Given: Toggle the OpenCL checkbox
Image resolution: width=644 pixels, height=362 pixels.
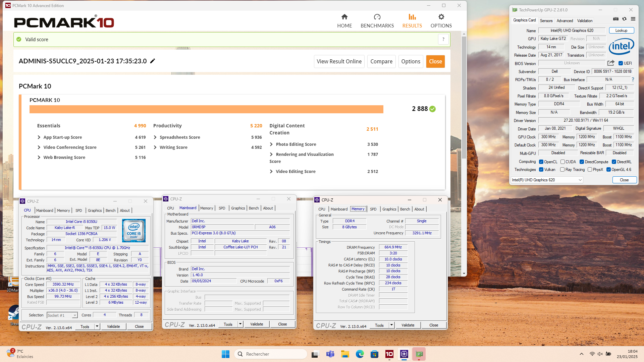Looking at the screenshot, I should pos(541,162).
